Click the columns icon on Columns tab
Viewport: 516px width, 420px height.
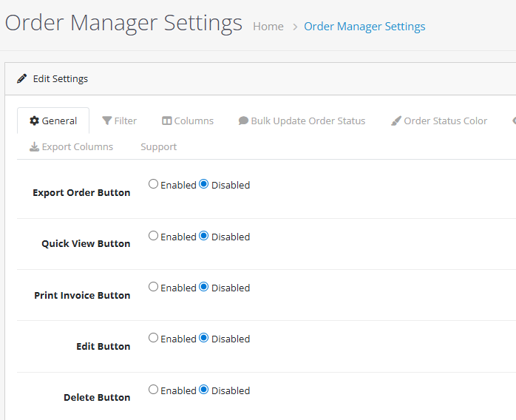pos(167,121)
